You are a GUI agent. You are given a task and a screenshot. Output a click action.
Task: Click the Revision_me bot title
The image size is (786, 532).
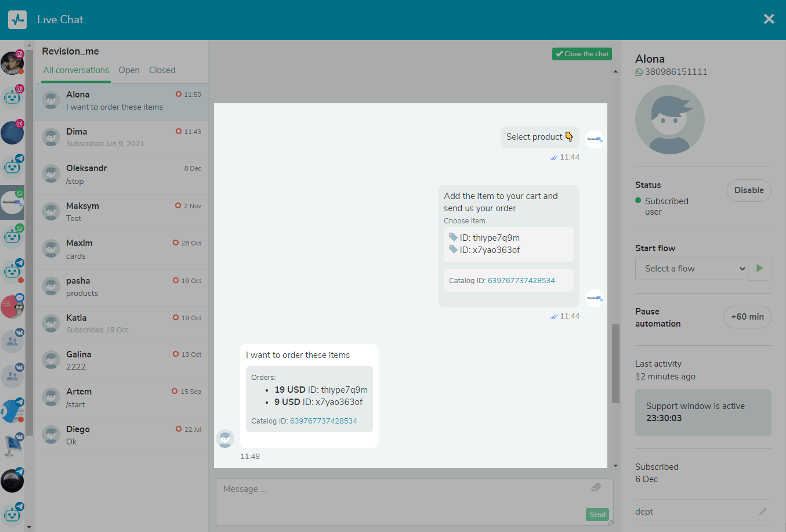click(x=70, y=51)
